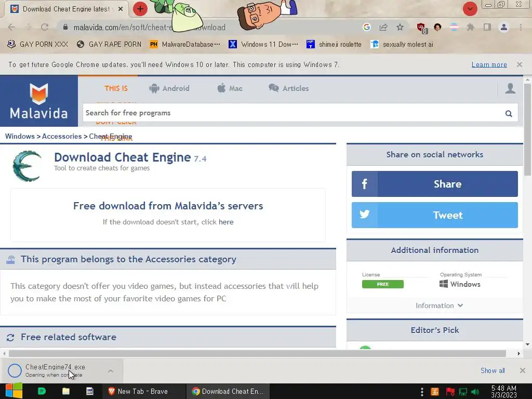Click the horizontal scrollbar thumb
The image size is (532, 399).
click(x=257, y=353)
